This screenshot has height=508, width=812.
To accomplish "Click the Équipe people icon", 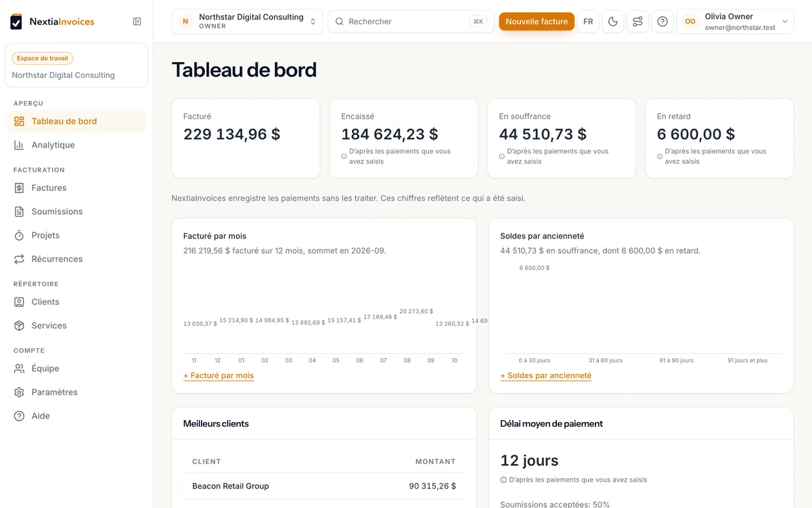I will click(19, 368).
